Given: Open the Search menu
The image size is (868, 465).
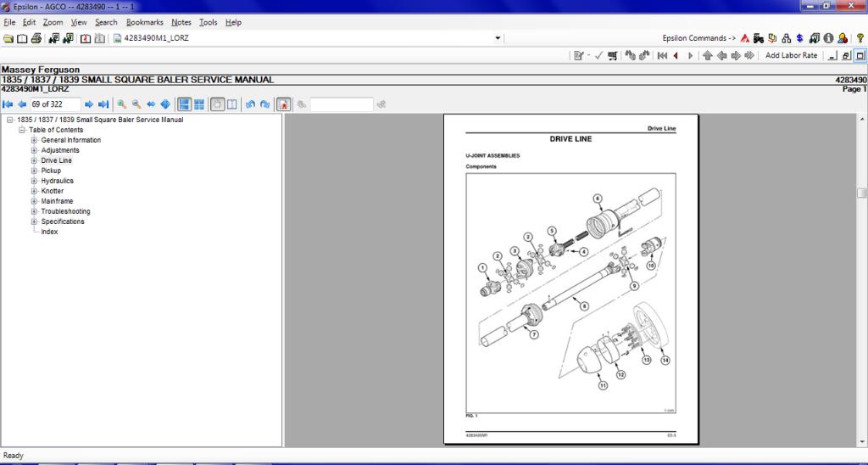Looking at the screenshot, I should point(106,22).
